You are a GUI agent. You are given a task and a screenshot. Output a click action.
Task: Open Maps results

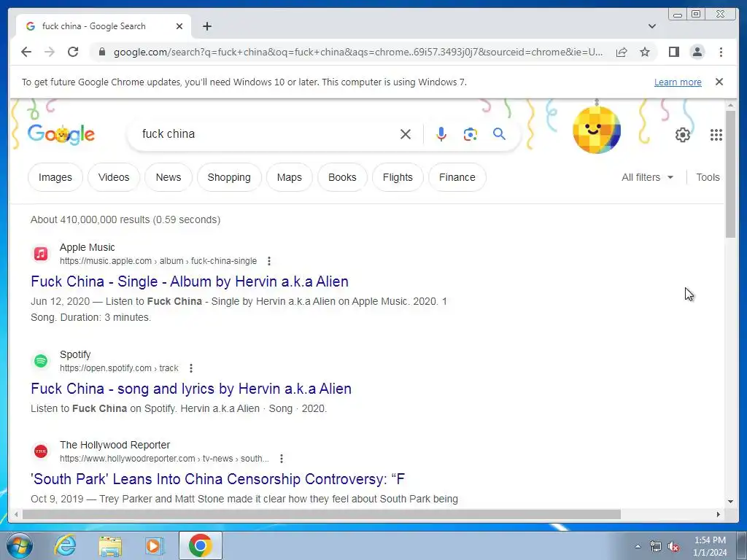pos(289,177)
